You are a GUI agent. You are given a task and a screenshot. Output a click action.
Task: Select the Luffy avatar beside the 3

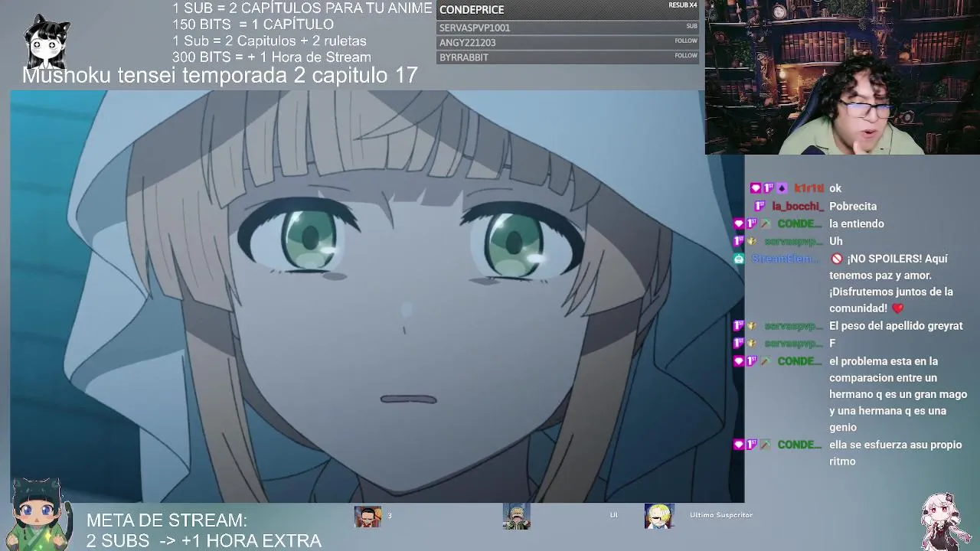(367, 517)
